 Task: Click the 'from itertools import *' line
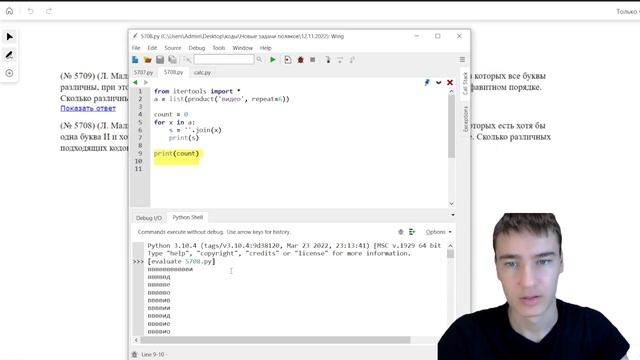point(197,91)
